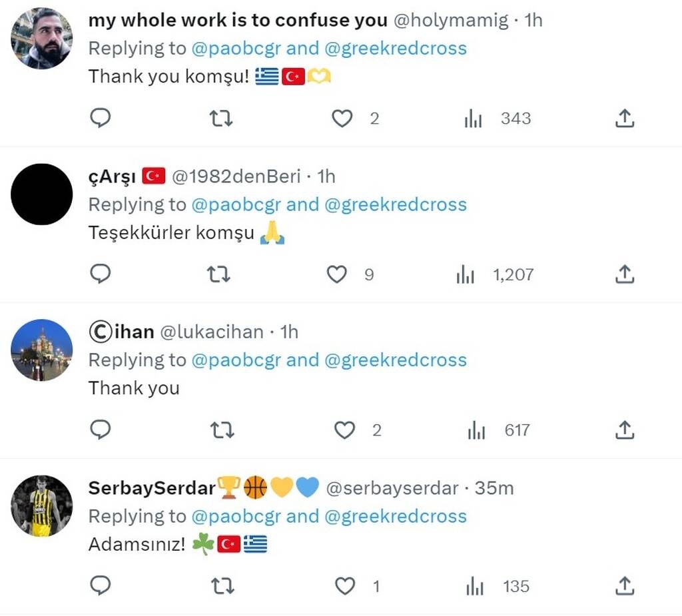Screen dimensions: 682x616
Task: Retweet the 'Teşekkürler komşu' tweet
Action: tap(218, 274)
